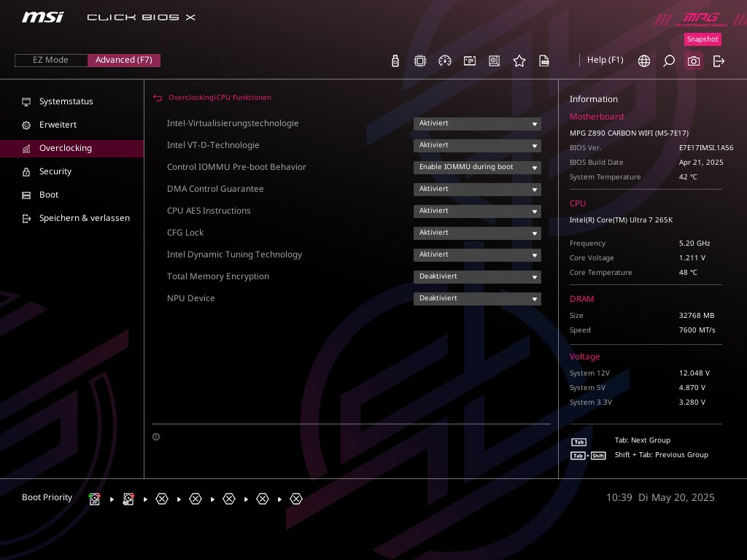
Task: Open Speichern & verlassen menu
Action: (71, 218)
